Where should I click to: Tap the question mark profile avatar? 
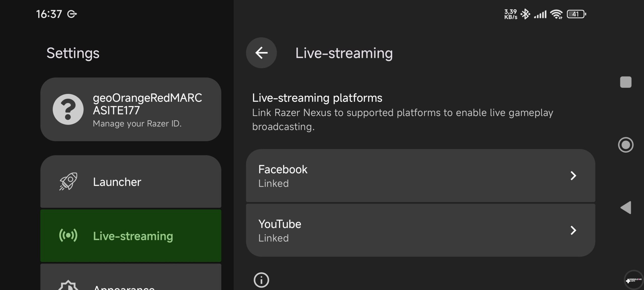click(68, 109)
